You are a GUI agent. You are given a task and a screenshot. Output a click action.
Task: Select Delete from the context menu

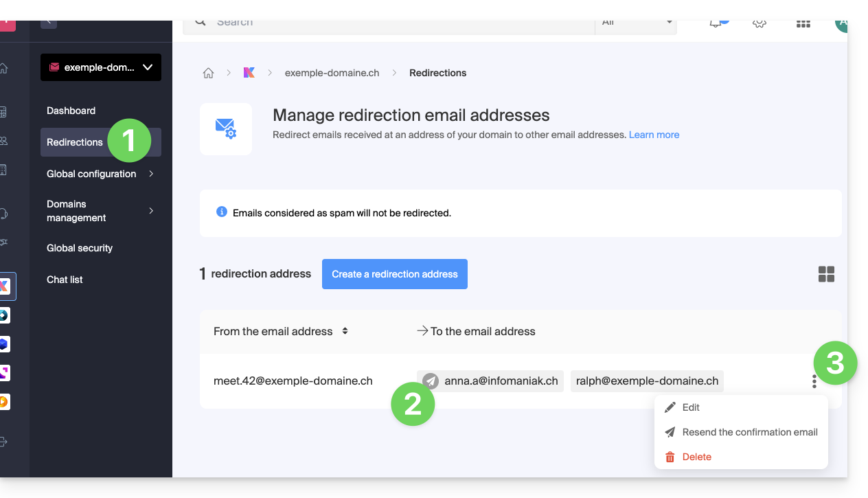pos(696,457)
